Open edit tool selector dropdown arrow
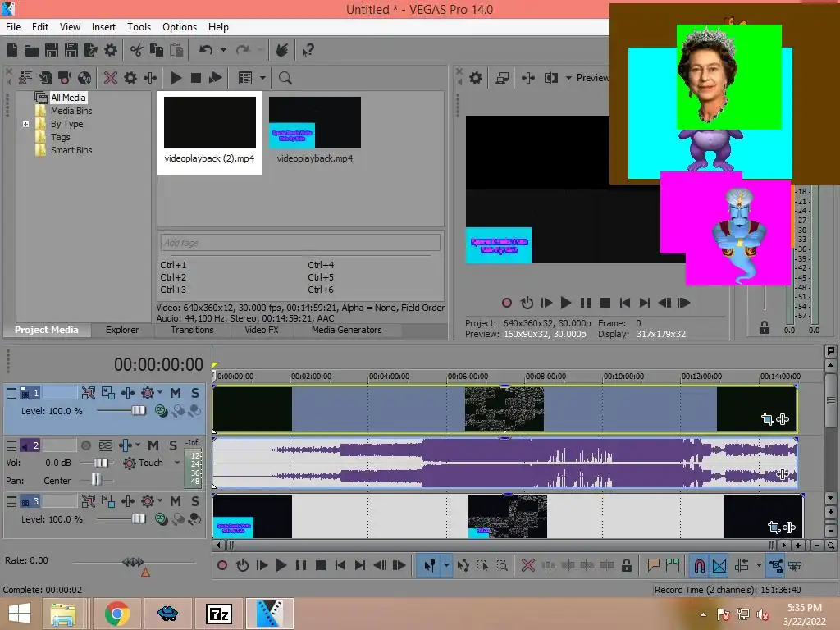The height and width of the screenshot is (630, 840). pyautogui.click(x=445, y=566)
